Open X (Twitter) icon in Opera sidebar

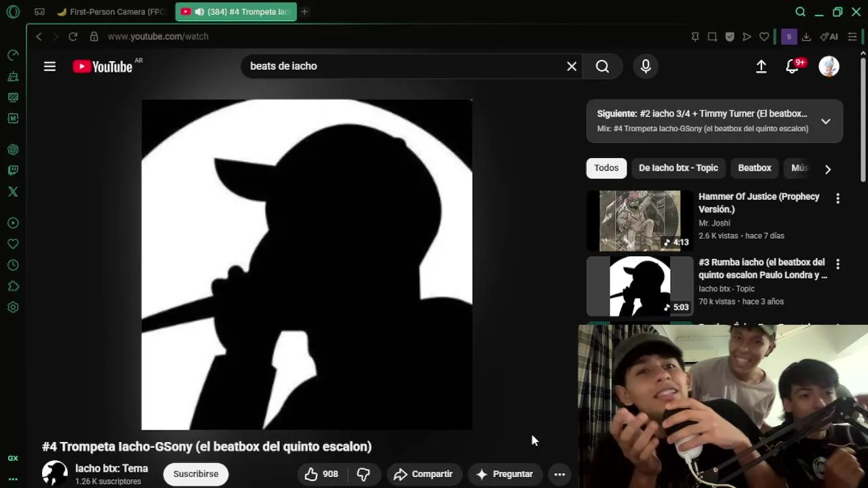click(13, 192)
